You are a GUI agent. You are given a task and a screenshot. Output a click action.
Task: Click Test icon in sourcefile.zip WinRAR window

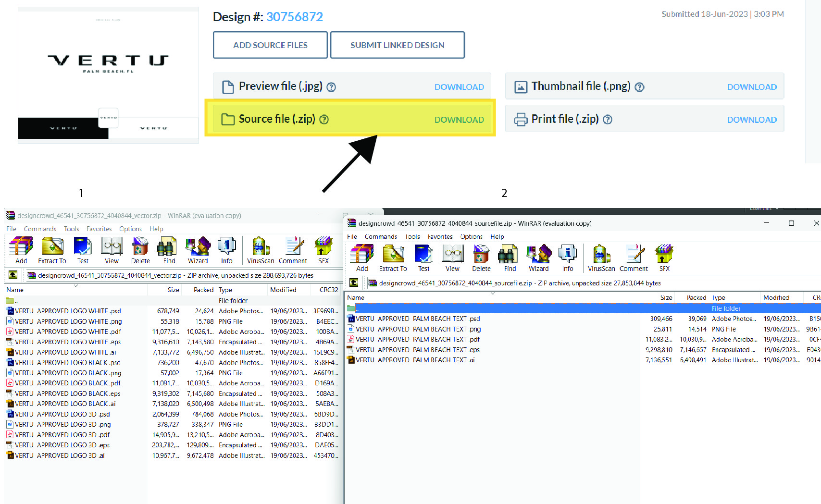(423, 258)
